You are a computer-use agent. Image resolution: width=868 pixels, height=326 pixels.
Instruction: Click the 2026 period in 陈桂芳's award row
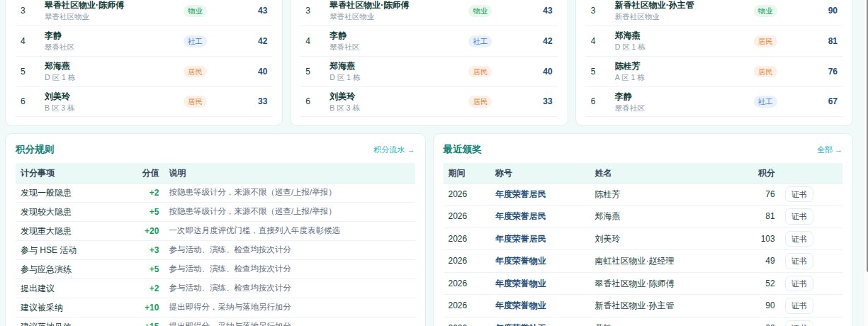point(458,195)
